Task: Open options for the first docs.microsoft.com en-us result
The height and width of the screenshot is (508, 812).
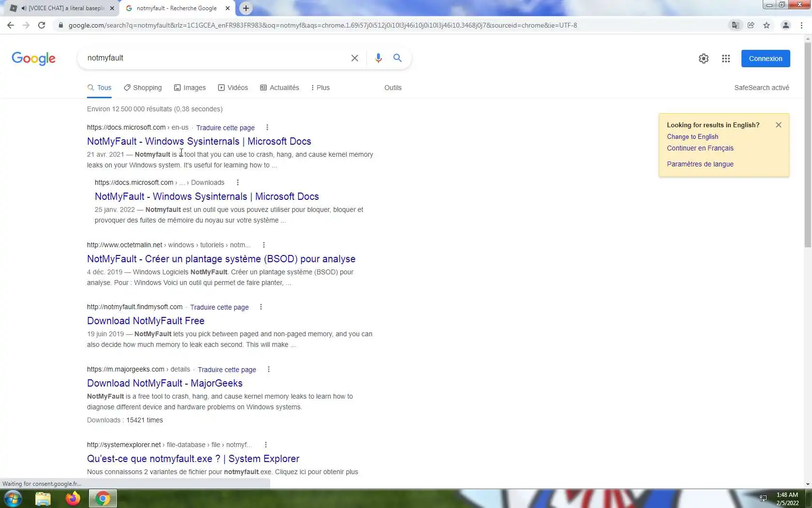Action: 267,128
